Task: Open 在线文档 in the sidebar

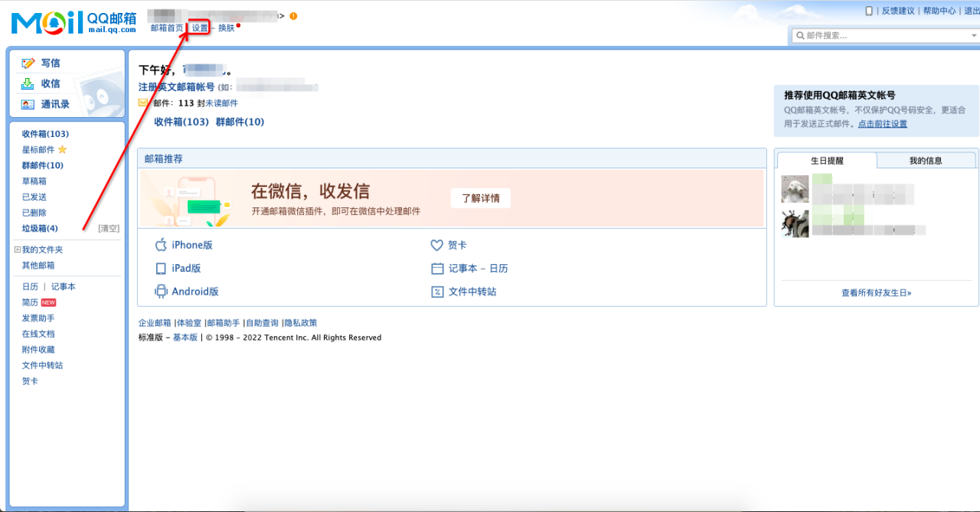Action: (38, 334)
